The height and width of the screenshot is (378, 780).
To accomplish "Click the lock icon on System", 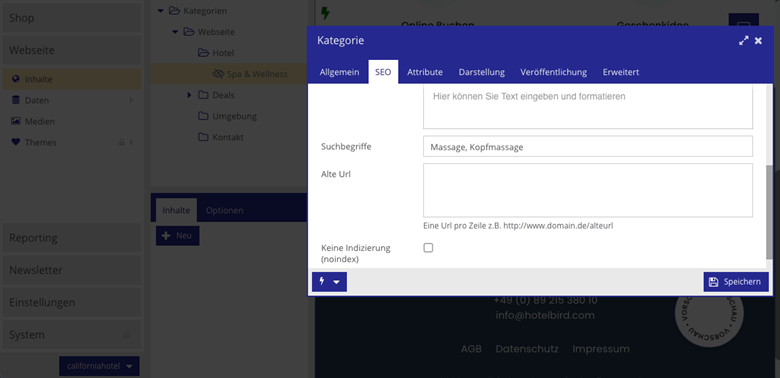I will click(x=126, y=335).
